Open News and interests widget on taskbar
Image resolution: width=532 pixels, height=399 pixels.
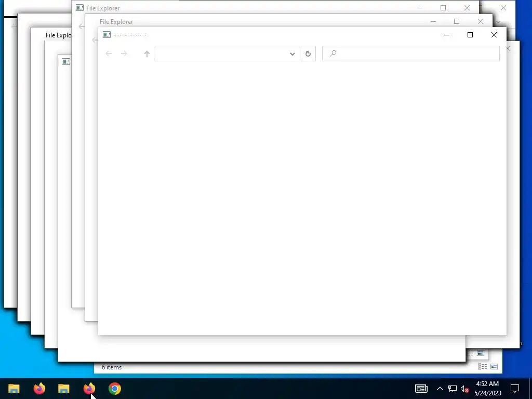pyautogui.click(x=421, y=389)
